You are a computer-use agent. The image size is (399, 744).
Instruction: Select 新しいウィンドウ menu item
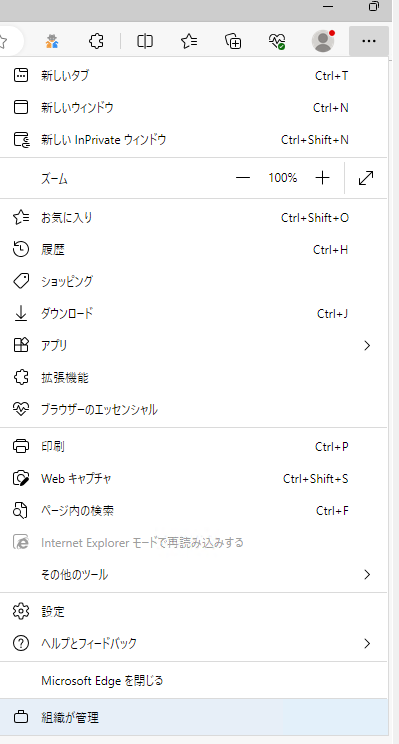coord(194,107)
